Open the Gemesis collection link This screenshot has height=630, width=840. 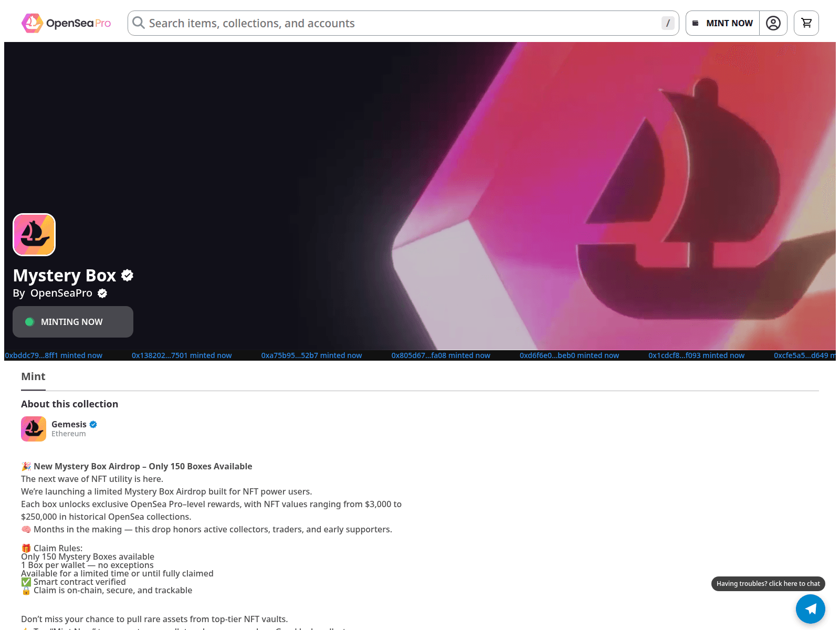pos(69,424)
